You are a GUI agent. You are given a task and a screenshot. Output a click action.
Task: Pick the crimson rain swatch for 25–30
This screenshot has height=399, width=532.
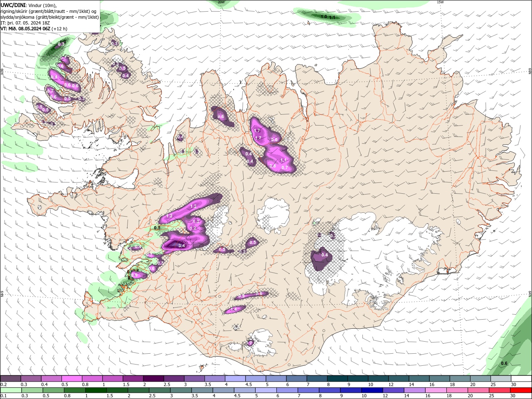point(500,390)
